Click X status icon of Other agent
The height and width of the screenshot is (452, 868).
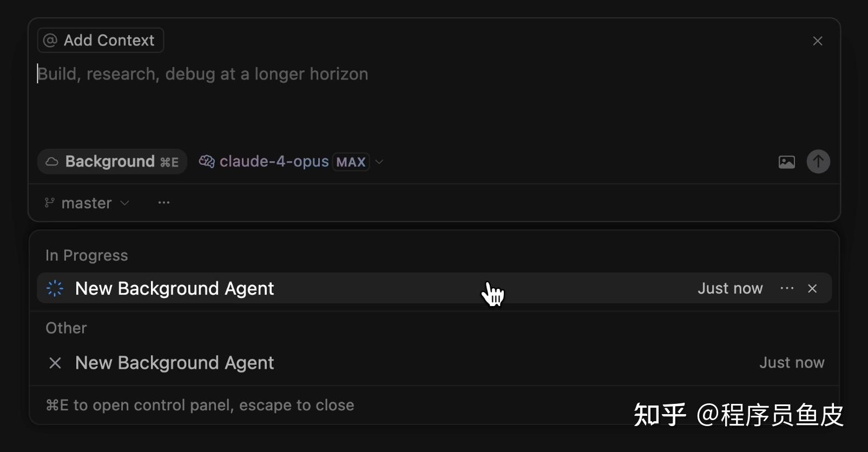point(55,363)
